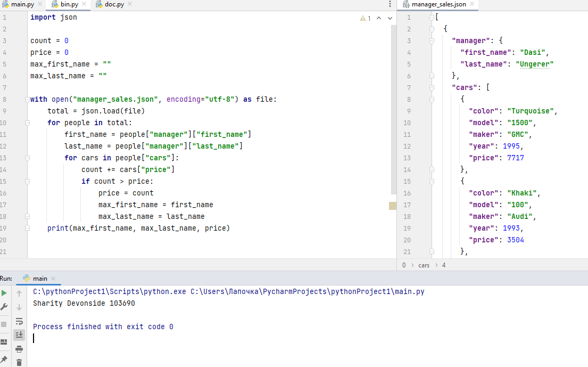588x367 pixels.
Task: Collapse the 'for people in total' fold marker
Action: pyautogui.click(x=27, y=123)
